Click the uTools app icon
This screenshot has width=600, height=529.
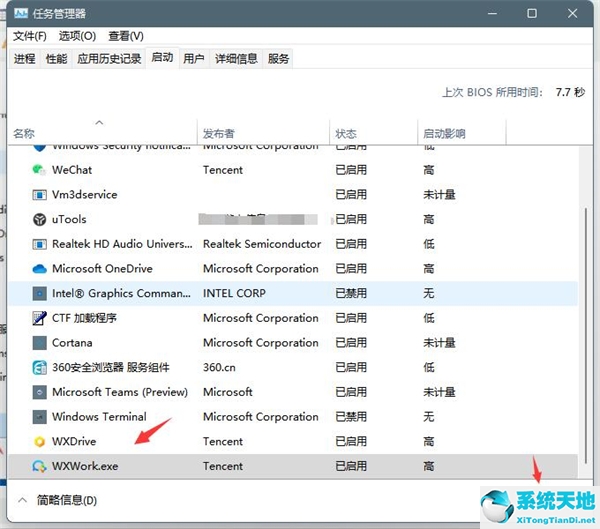[39, 219]
